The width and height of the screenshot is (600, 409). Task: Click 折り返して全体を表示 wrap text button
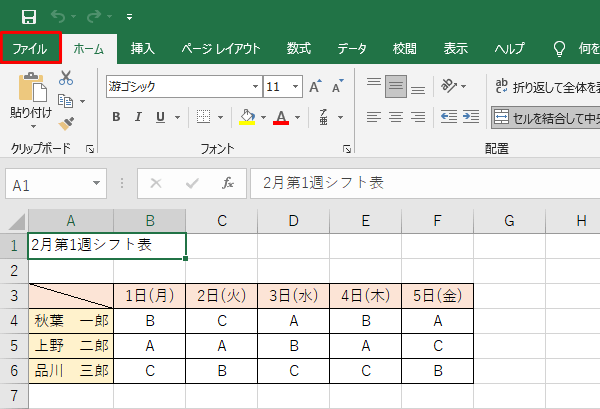pyautogui.click(x=546, y=87)
